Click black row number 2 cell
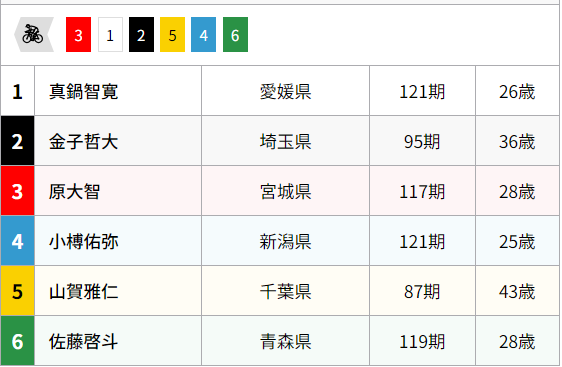Image resolution: width=562 pixels, height=367 pixels. point(18,141)
